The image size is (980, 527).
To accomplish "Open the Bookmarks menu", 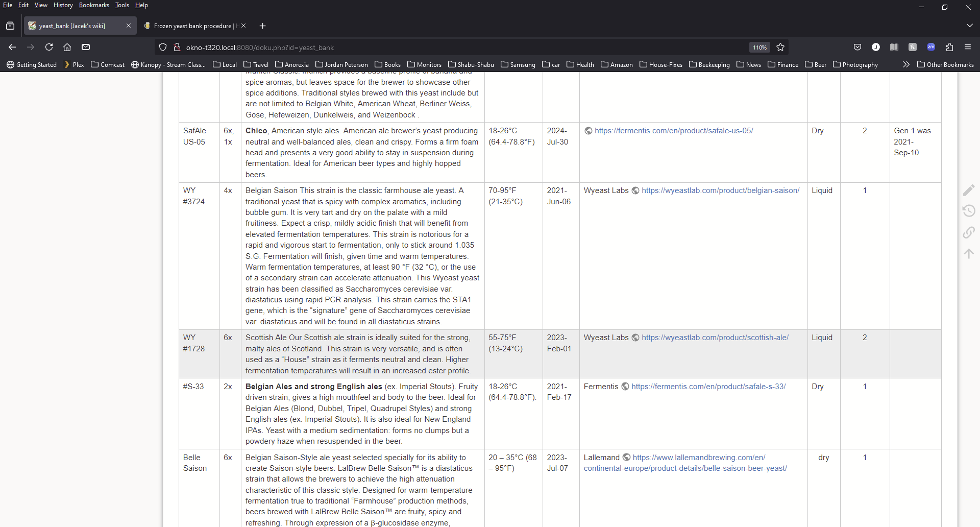I will click(x=94, y=5).
